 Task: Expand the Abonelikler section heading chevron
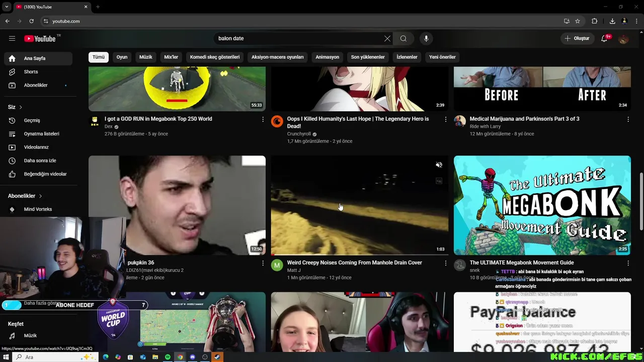[40, 196]
